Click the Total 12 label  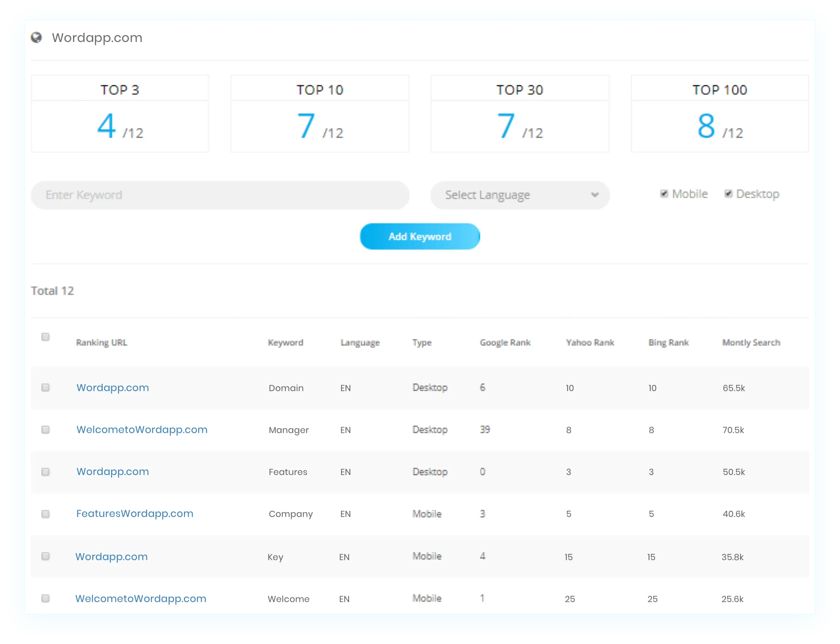coord(52,291)
